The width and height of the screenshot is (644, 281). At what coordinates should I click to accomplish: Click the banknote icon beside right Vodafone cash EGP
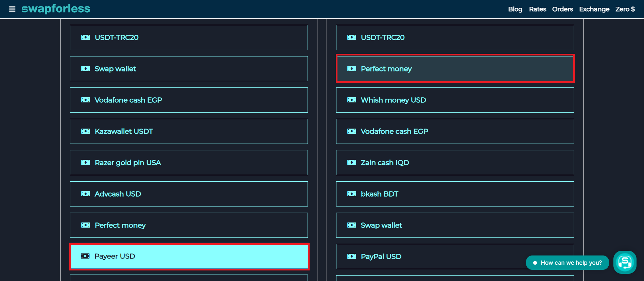[352, 131]
